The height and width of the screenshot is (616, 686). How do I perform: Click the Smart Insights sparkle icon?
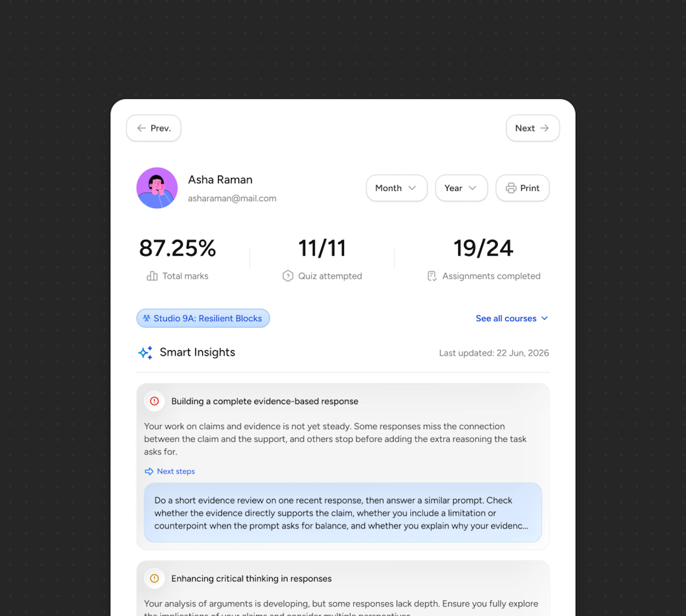tap(145, 353)
